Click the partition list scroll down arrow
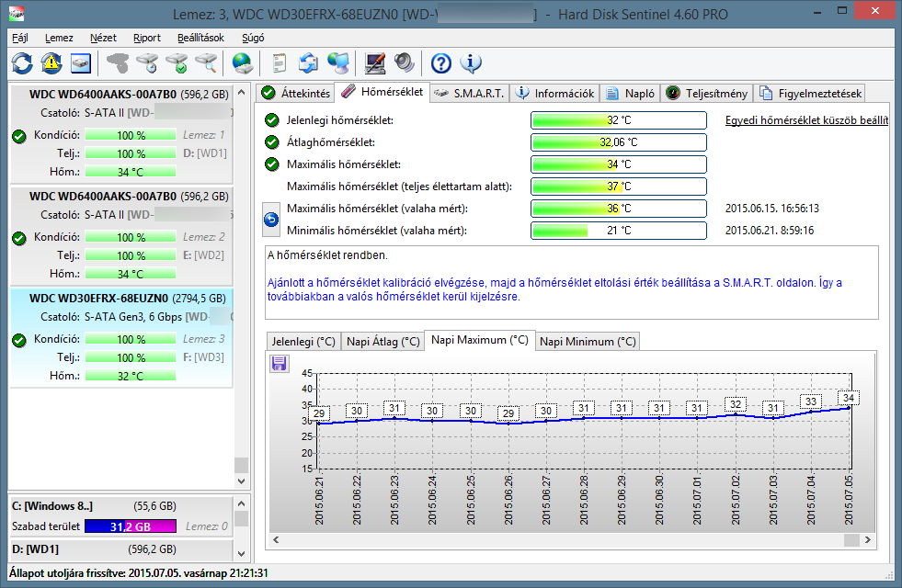 242,554
